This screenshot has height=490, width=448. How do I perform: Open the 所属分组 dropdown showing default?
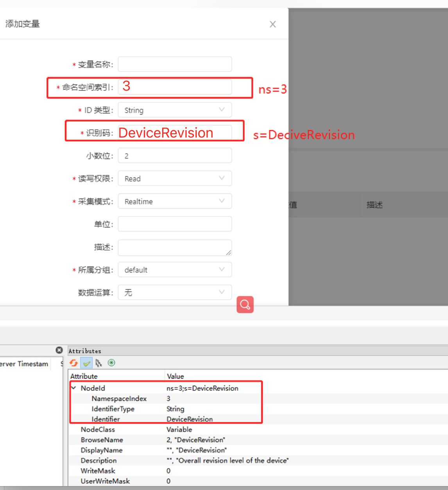[175, 269]
